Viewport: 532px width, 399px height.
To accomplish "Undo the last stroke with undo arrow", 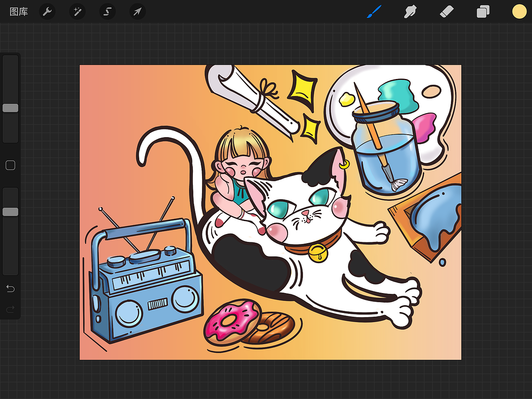I will coord(10,288).
